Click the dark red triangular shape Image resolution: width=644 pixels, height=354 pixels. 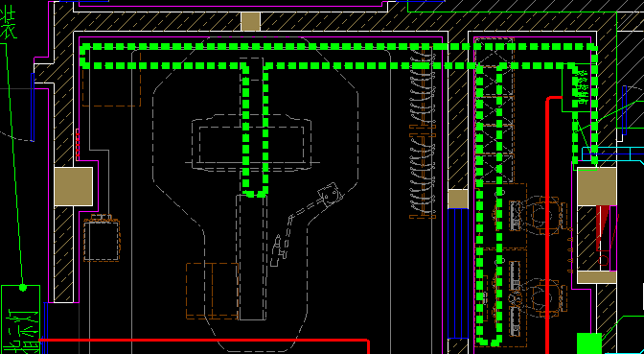pos(603,228)
